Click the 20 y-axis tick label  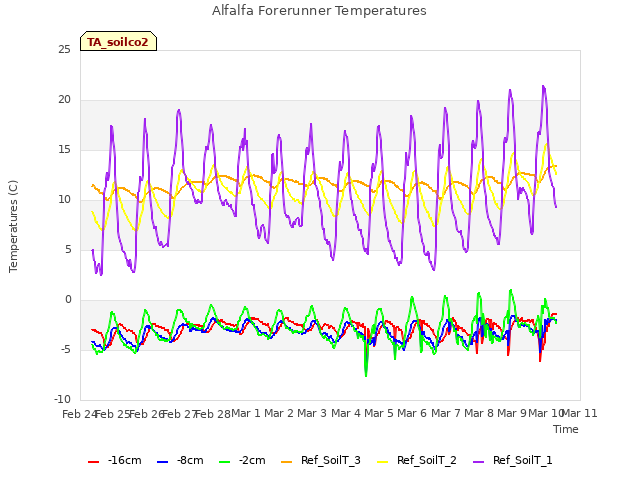64,100
